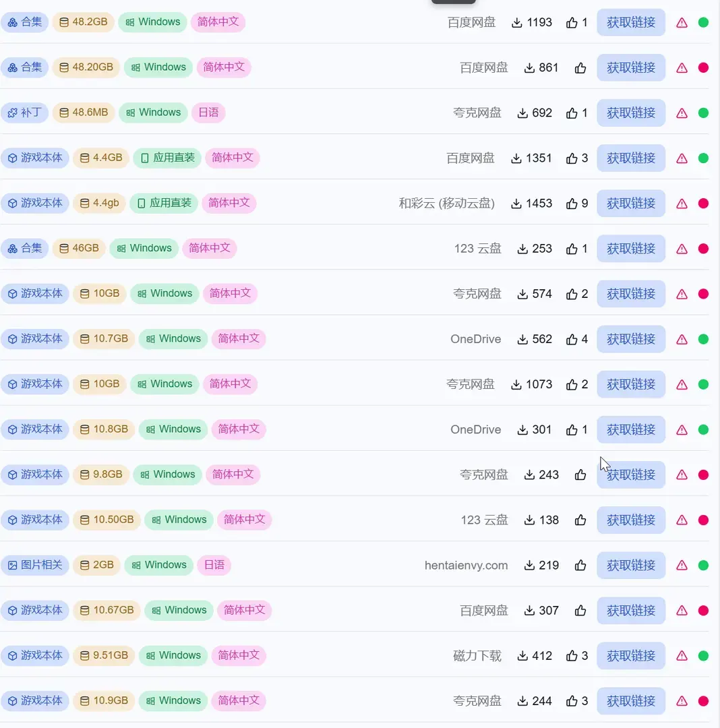Click the report triangle on the 48.6MB 补丁 row
The height and width of the screenshot is (728, 720).
[682, 113]
